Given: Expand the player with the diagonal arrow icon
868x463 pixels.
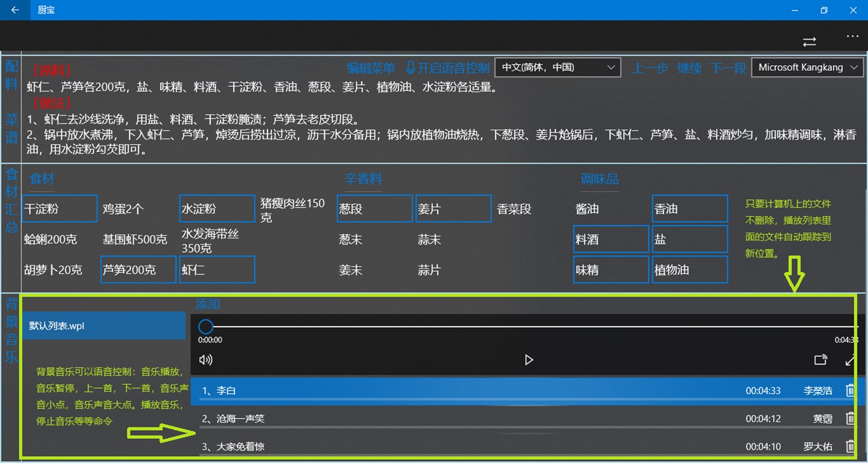Looking at the screenshot, I should coord(851,359).
